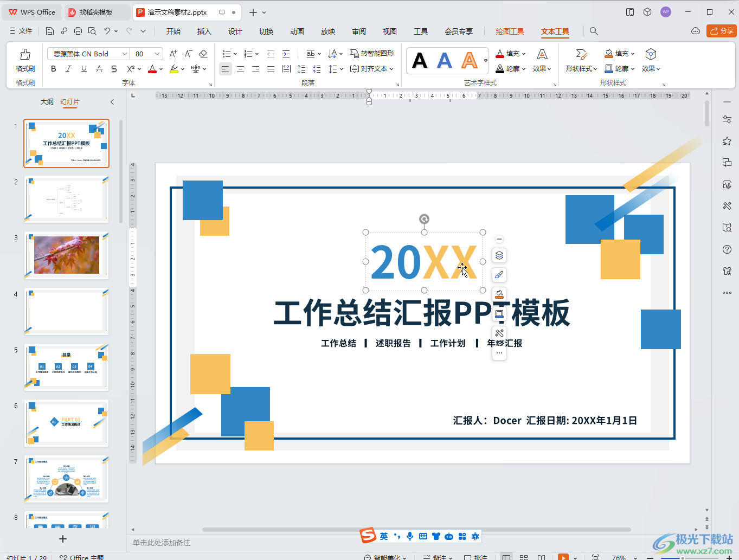Image resolution: width=739 pixels, height=560 pixels.
Task: Open shape Outline (轮廓) in Shape Styles group
Action: (620, 69)
